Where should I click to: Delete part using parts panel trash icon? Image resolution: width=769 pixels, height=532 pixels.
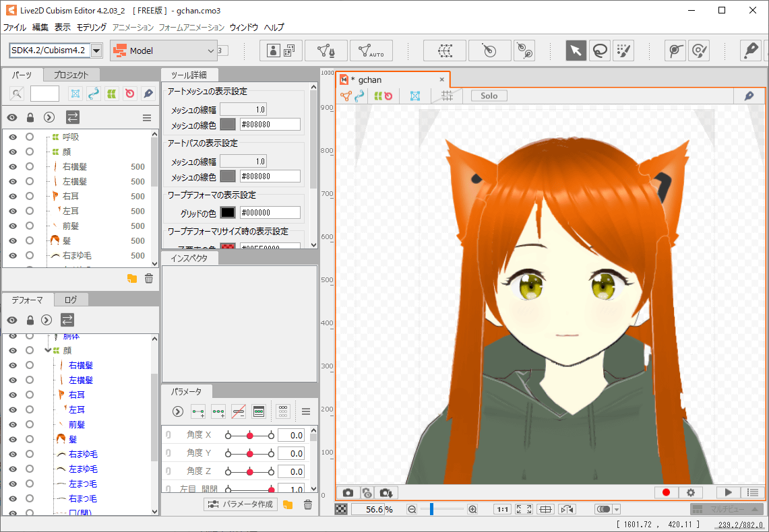[x=149, y=278]
